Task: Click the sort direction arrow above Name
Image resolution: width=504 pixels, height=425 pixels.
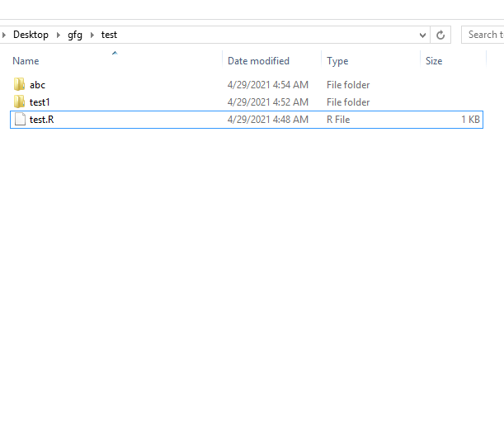Action: pyautogui.click(x=115, y=53)
